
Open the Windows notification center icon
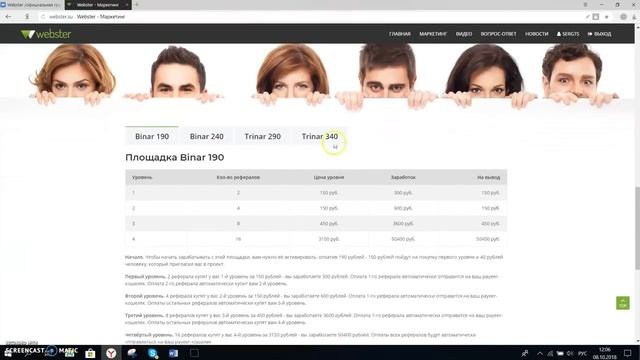coord(627,353)
